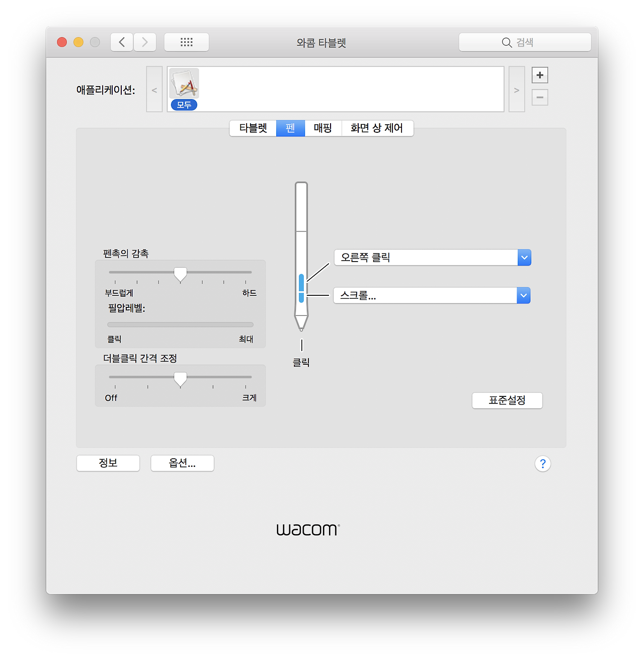The height and width of the screenshot is (660, 644).
Task: Click the upper blue pen button on the stylus
Action: (301, 283)
